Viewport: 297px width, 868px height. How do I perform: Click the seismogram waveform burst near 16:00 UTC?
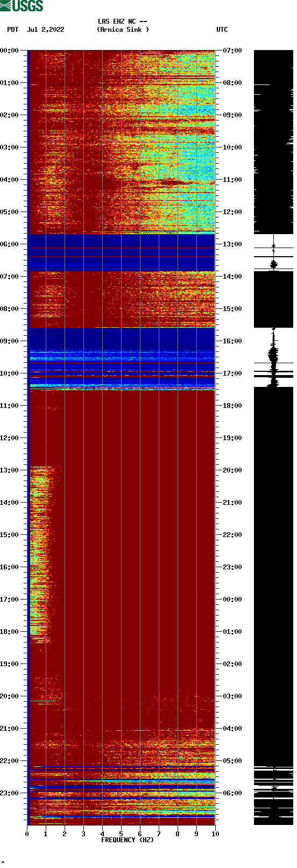click(273, 355)
